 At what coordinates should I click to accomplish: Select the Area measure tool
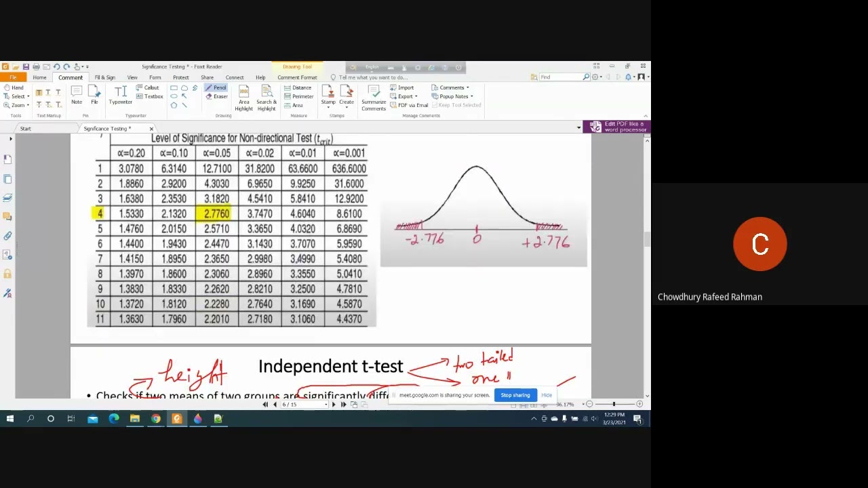tap(294, 105)
